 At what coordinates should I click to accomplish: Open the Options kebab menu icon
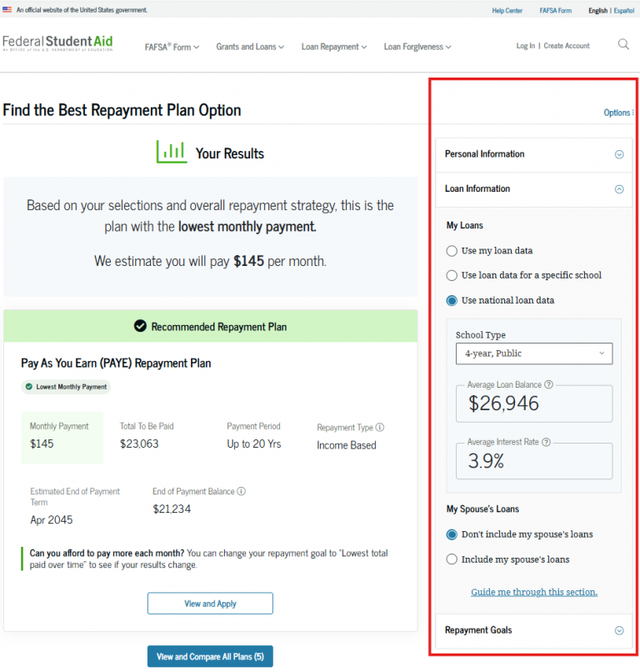coord(632,113)
